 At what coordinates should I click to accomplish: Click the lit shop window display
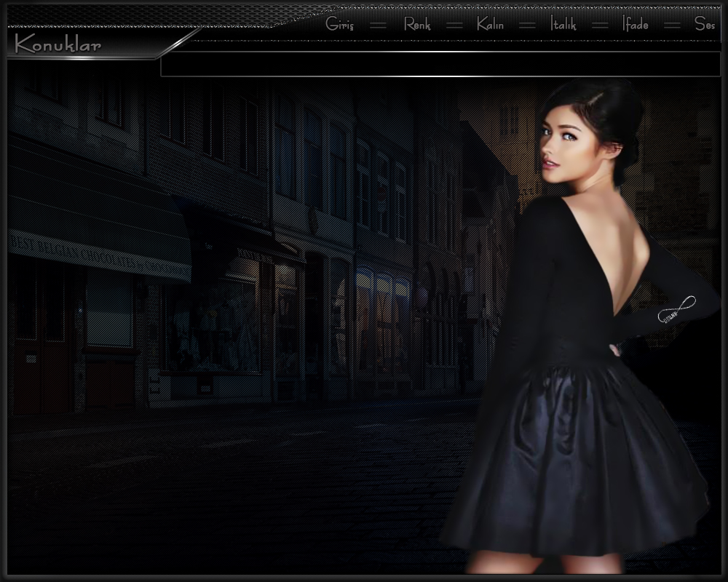point(211,327)
